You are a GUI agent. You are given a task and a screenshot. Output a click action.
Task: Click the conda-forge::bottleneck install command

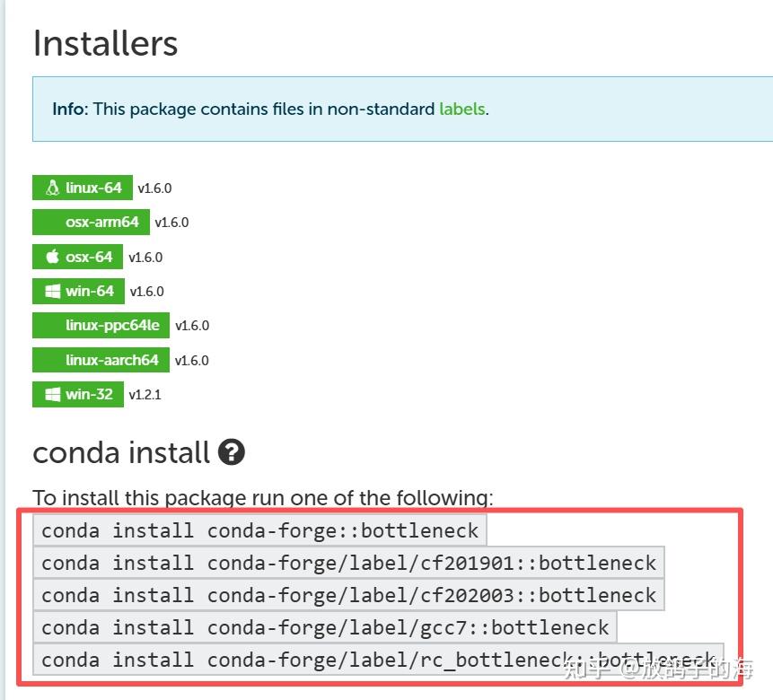pos(259,530)
